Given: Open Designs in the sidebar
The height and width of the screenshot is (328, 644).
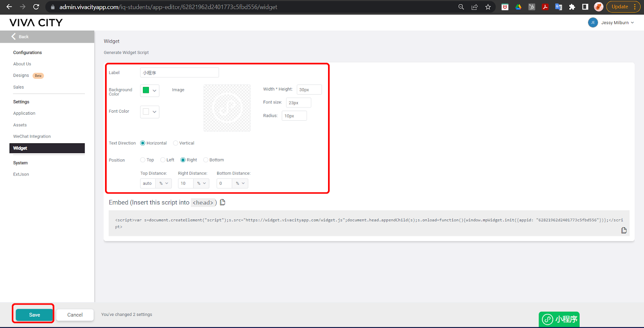Looking at the screenshot, I should click(x=21, y=75).
